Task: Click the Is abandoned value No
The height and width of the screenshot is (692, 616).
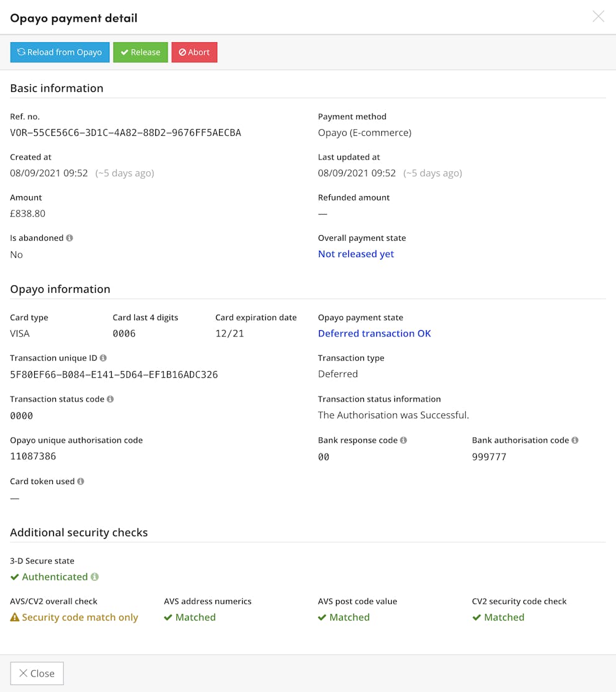Action: click(16, 254)
